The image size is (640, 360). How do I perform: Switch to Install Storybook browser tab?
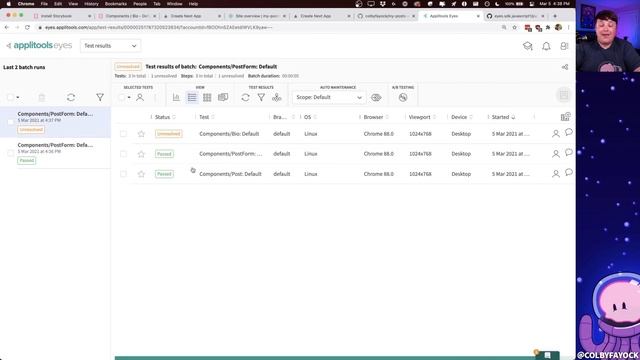tap(61, 16)
